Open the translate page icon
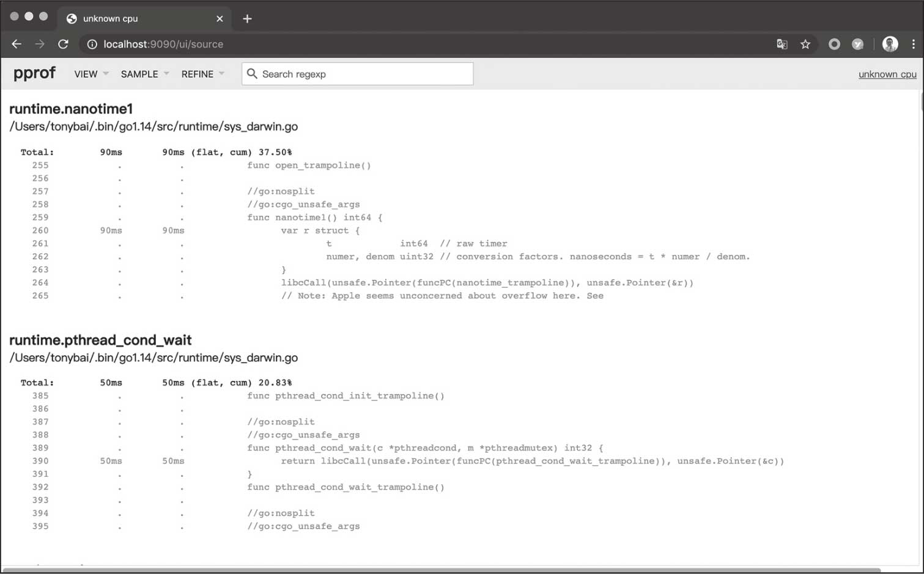The height and width of the screenshot is (574, 924). point(782,44)
